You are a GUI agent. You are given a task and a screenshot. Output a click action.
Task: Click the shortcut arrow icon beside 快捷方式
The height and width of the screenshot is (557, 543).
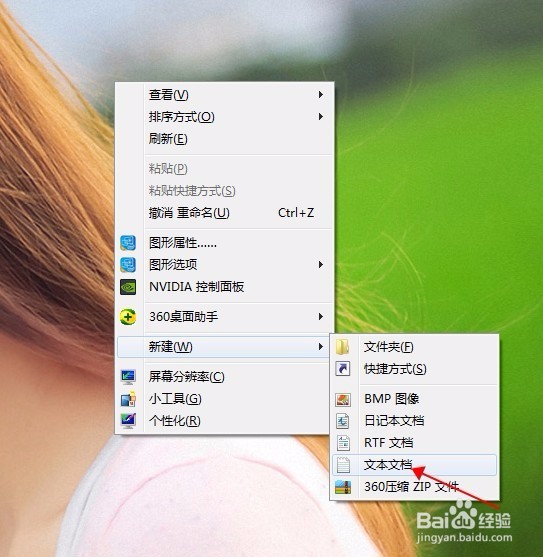(343, 369)
